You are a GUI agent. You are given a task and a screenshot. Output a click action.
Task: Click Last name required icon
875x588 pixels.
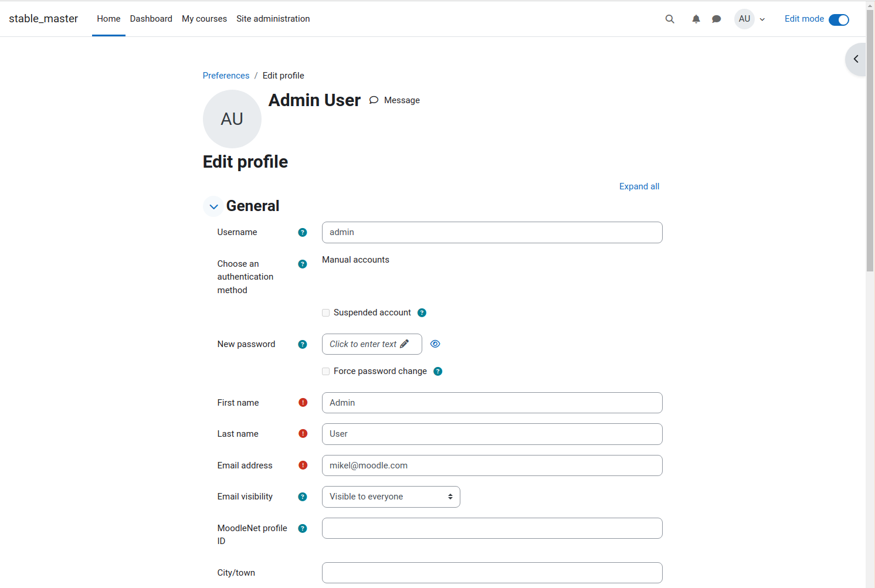pos(303,433)
